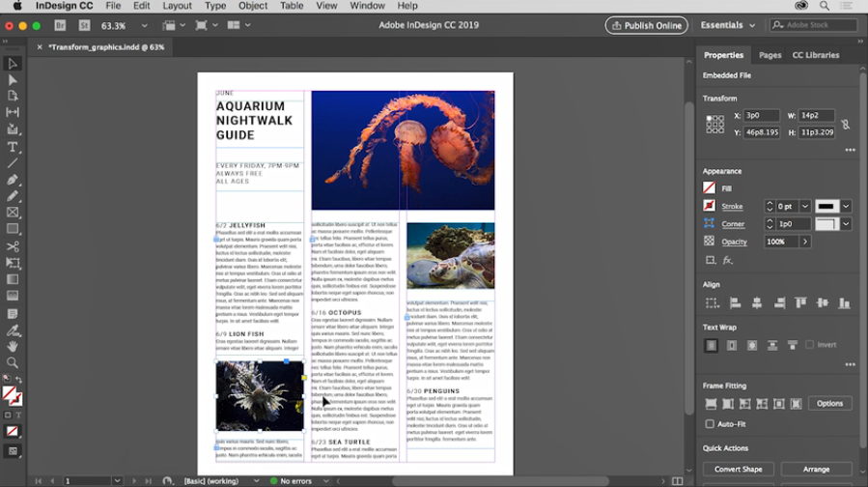Enable the Auto-Fit checkbox
This screenshot has height=487, width=868.
click(x=711, y=423)
